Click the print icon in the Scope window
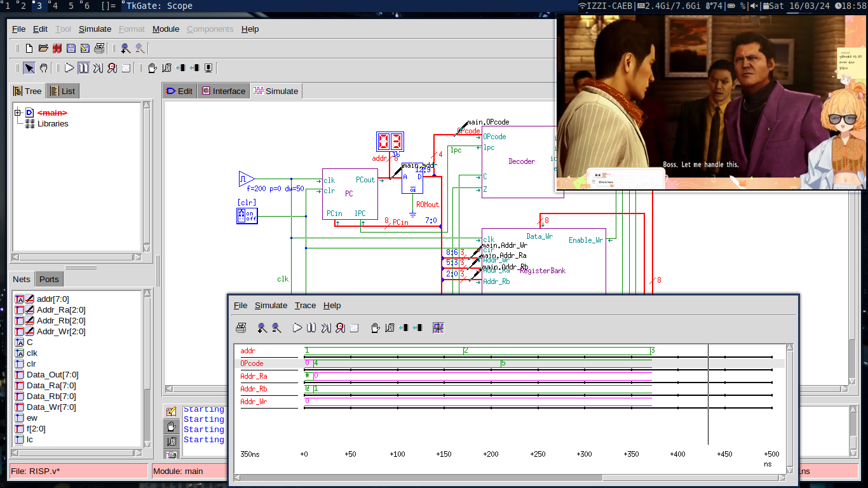868x488 pixels. (241, 328)
